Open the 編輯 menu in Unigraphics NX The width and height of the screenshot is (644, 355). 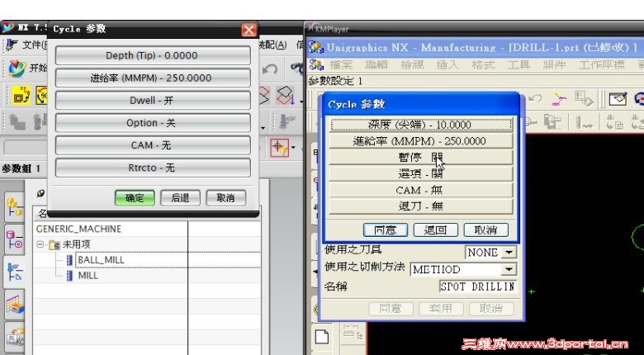[376, 65]
